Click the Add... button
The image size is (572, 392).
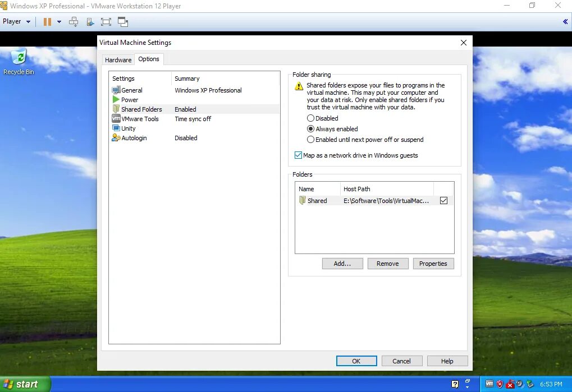(x=342, y=264)
